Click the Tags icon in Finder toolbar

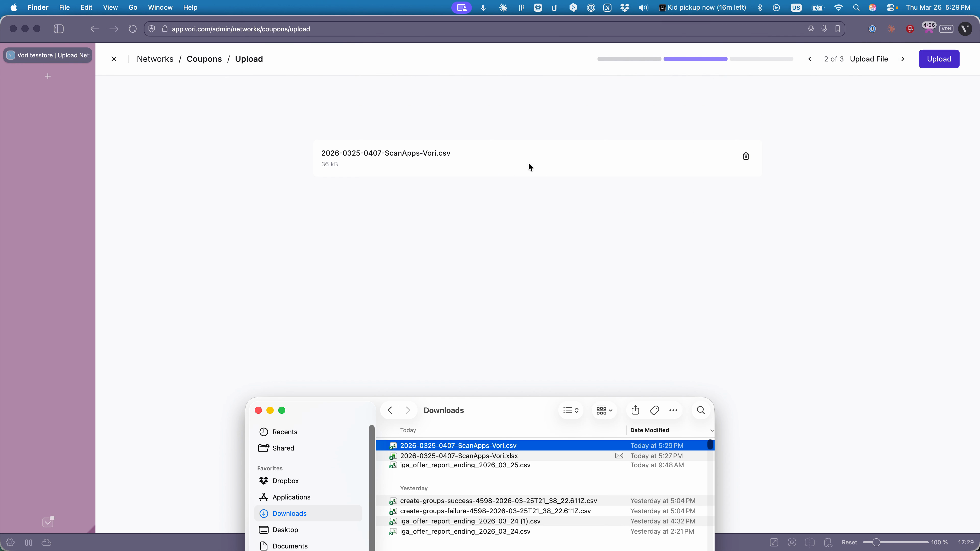(654, 410)
